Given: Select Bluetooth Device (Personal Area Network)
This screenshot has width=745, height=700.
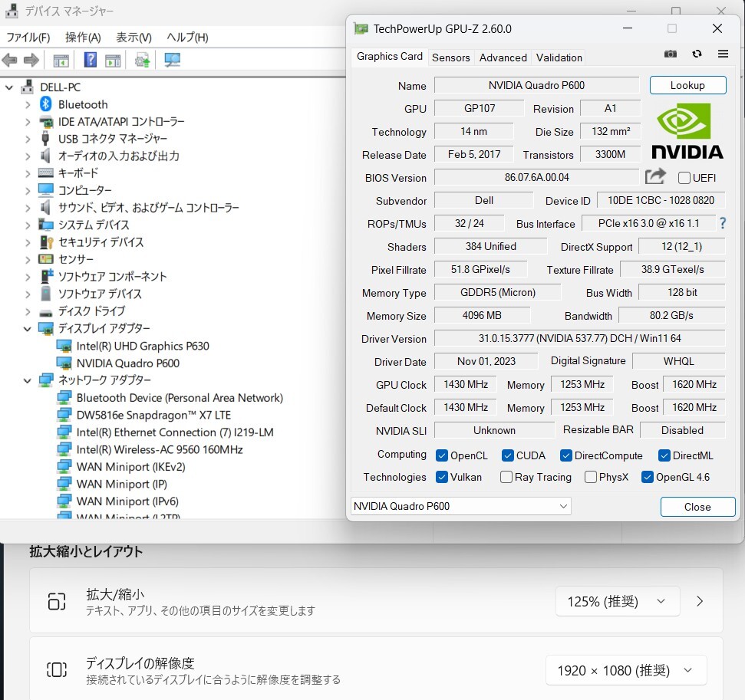Looking at the screenshot, I should tap(180, 397).
